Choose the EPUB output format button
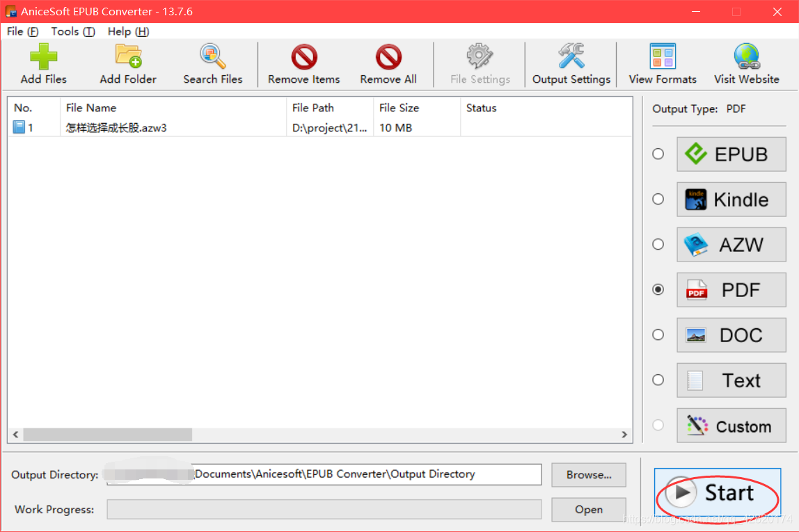Image resolution: width=799 pixels, height=532 pixels. tap(731, 154)
